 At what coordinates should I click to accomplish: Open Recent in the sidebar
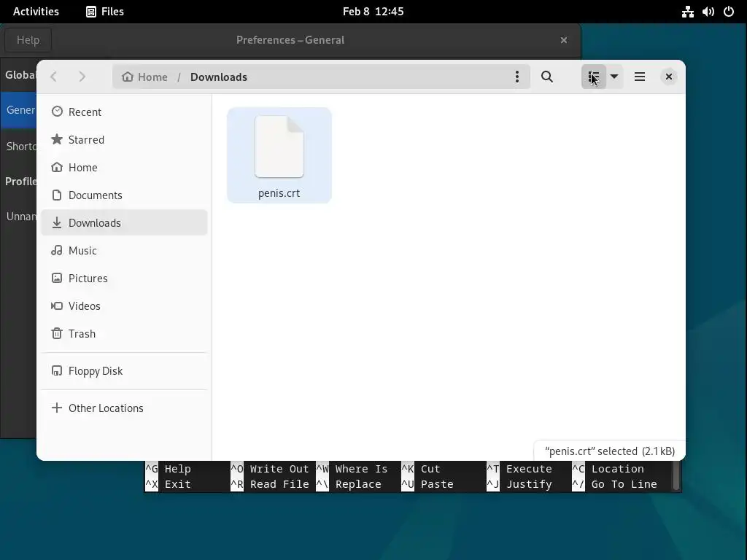[124, 112]
